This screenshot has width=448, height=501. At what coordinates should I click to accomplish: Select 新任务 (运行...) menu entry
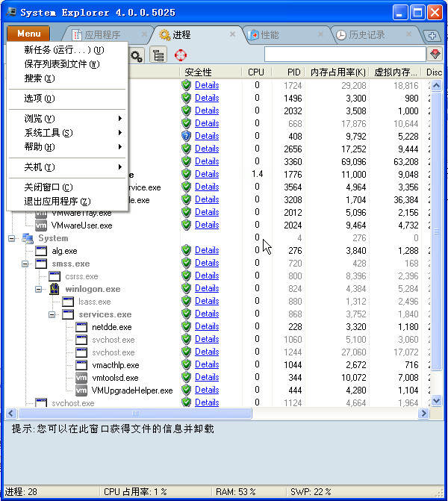click(67, 50)
